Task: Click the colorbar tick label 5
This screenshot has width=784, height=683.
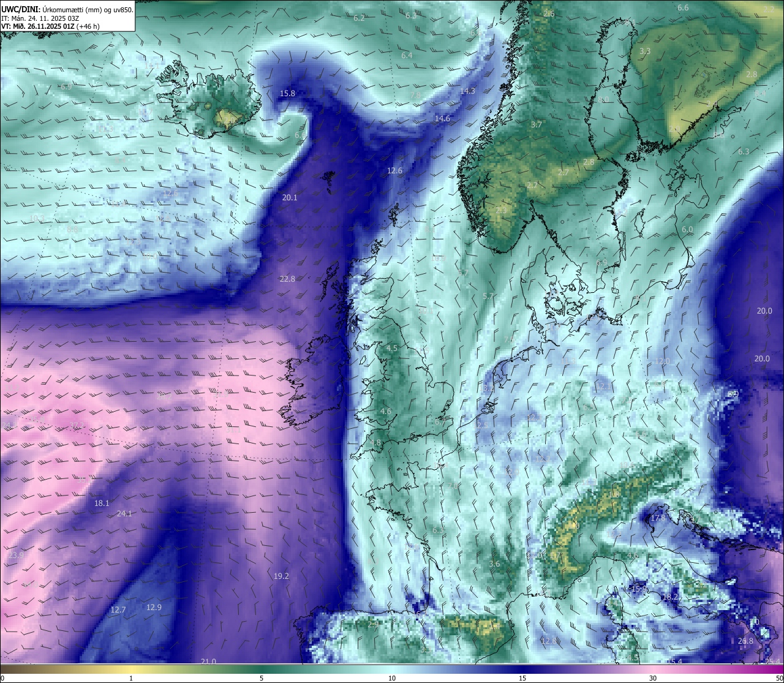Action: [x=262, y=678]
